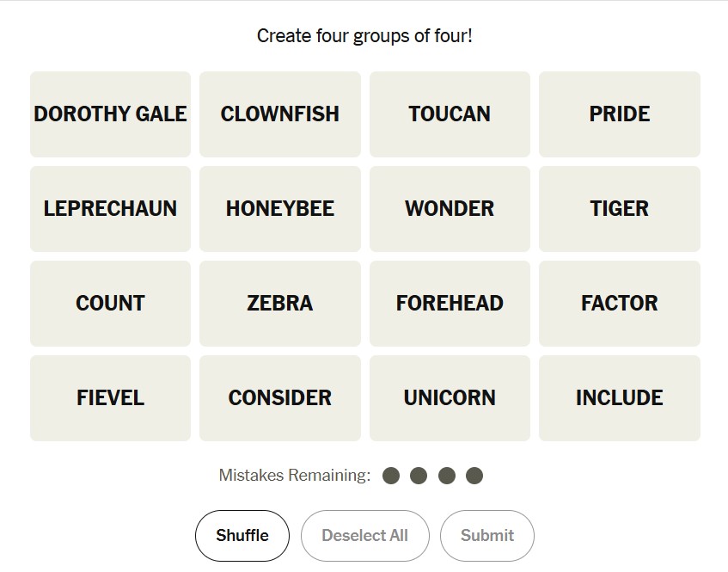Select the CLOWNFISH word tile
Viewport: 728px width, 572px height.
[x=280, y=114]
